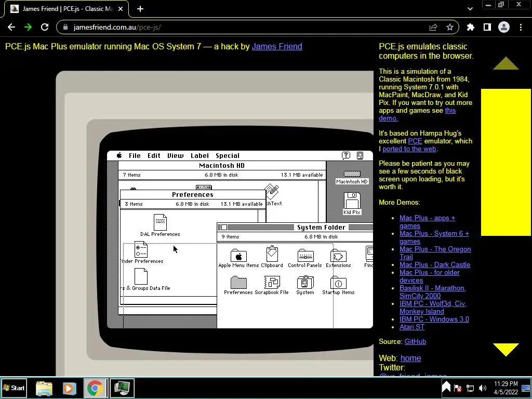Open the volume control in system tray

click(x=483, y=388)
